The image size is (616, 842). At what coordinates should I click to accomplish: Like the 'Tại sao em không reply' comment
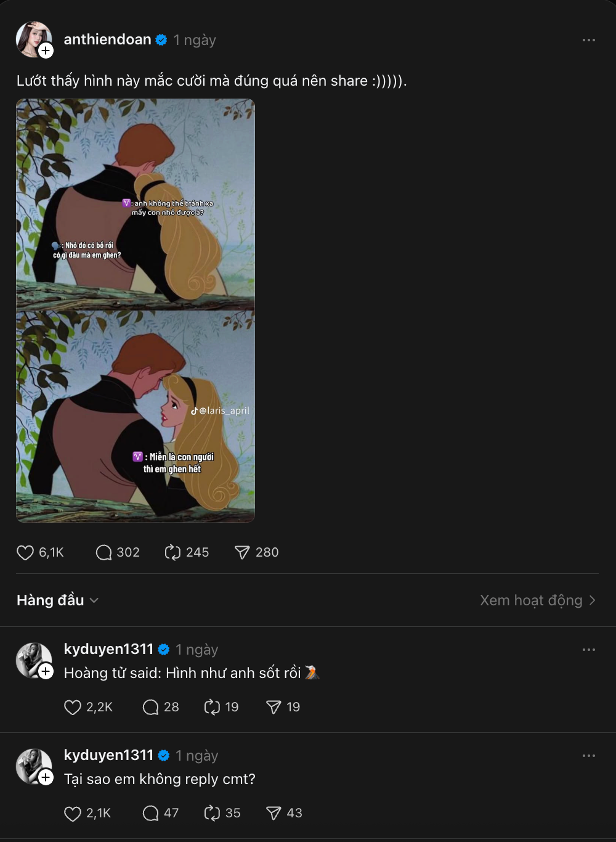coord(73,813)
